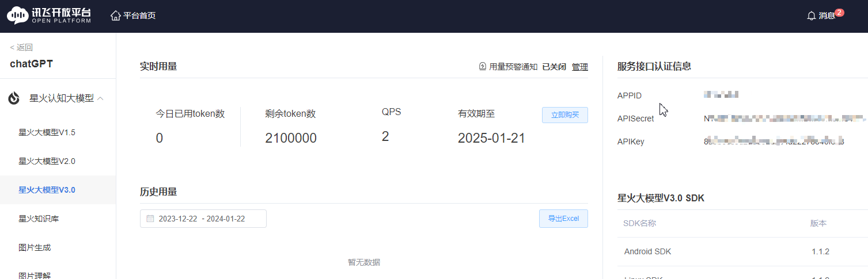Image resolution: width=868 pixels, height=279 pixels.
Task: Click the 历史用量 section heading
Action: tap(158, 192)
